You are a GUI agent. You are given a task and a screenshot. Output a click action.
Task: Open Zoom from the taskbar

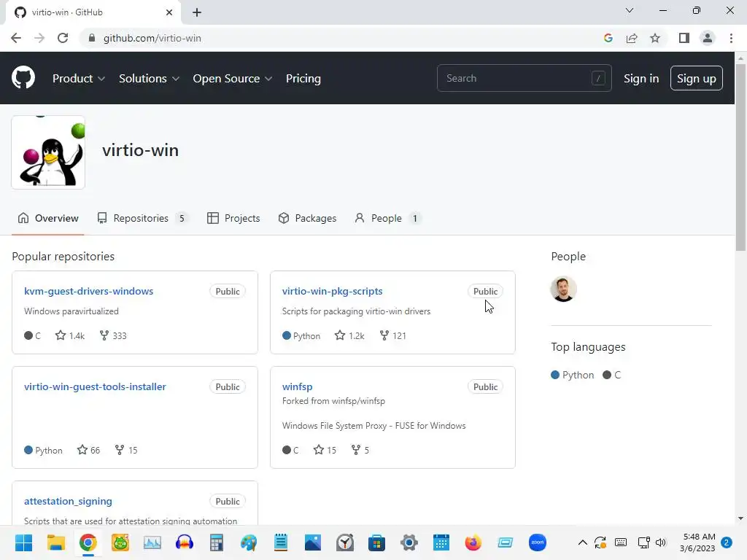(x=538, y=542)
